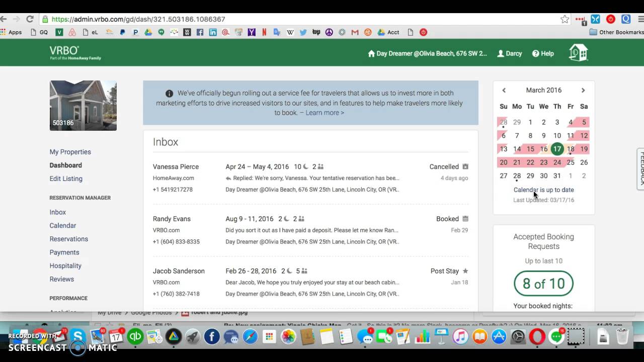Go to My Properties
The image size is (644, 362).
click(x=70, y=152)
